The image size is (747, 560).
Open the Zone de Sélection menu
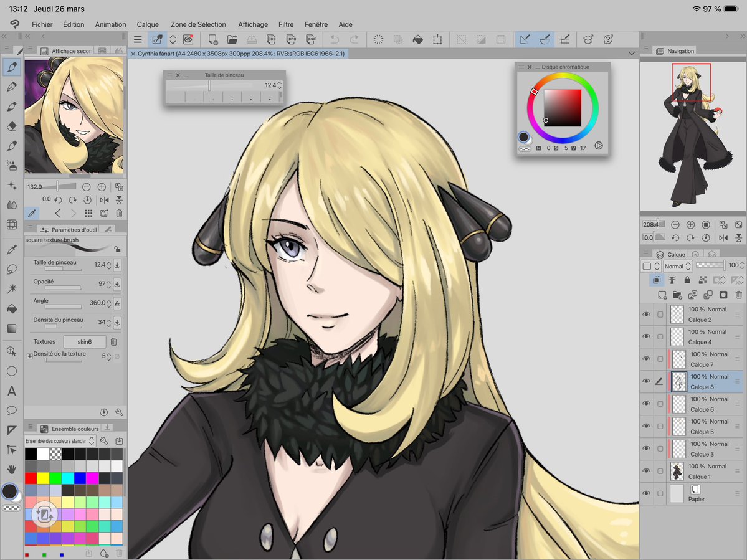198,24
